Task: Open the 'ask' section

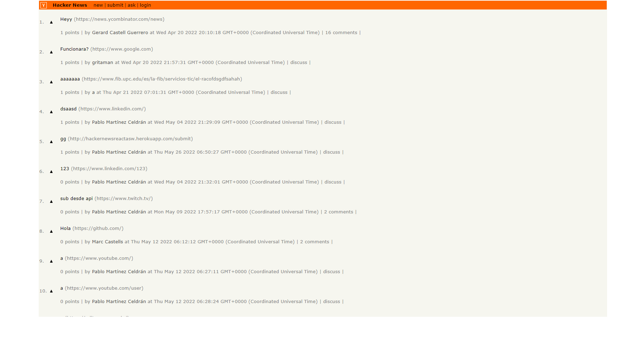Action: coord(131,5)
